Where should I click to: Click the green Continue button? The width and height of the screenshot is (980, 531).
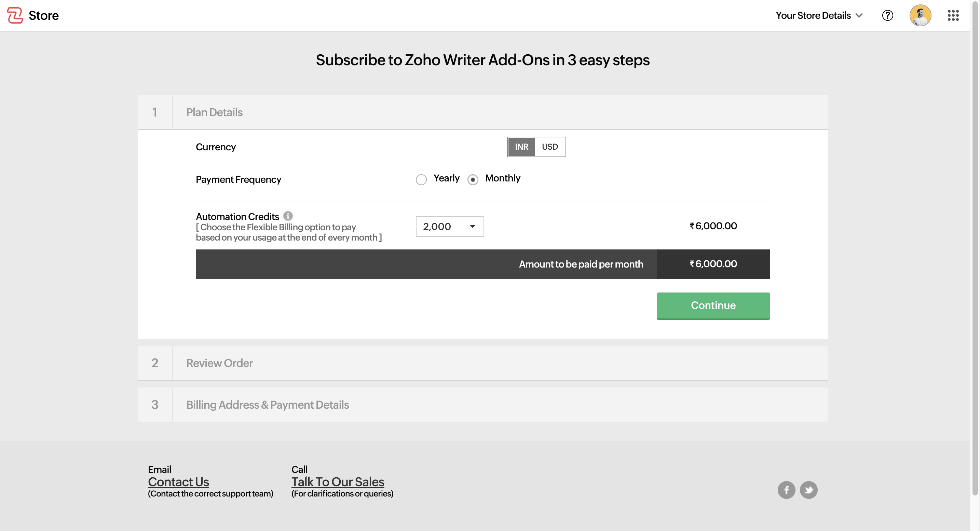pos(713,306)
